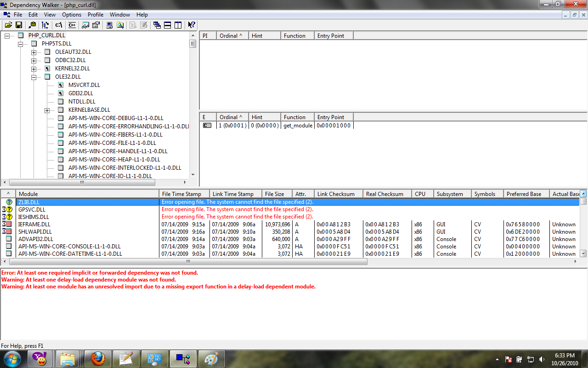Image resolution: width=588 pixels, height=368 pixels.
Task: Click the Windows Start orb
Action: (x=12, y=358)
